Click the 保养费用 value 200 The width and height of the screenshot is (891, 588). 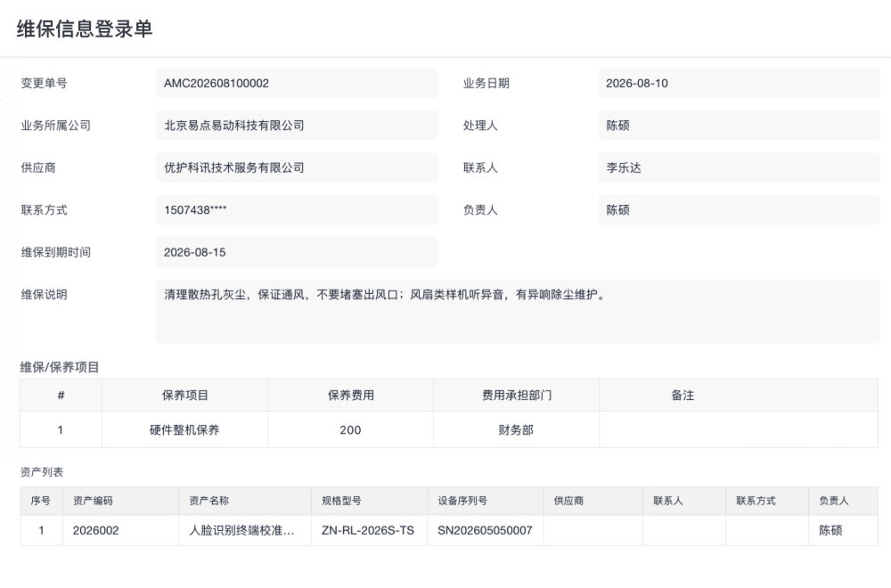350,430
